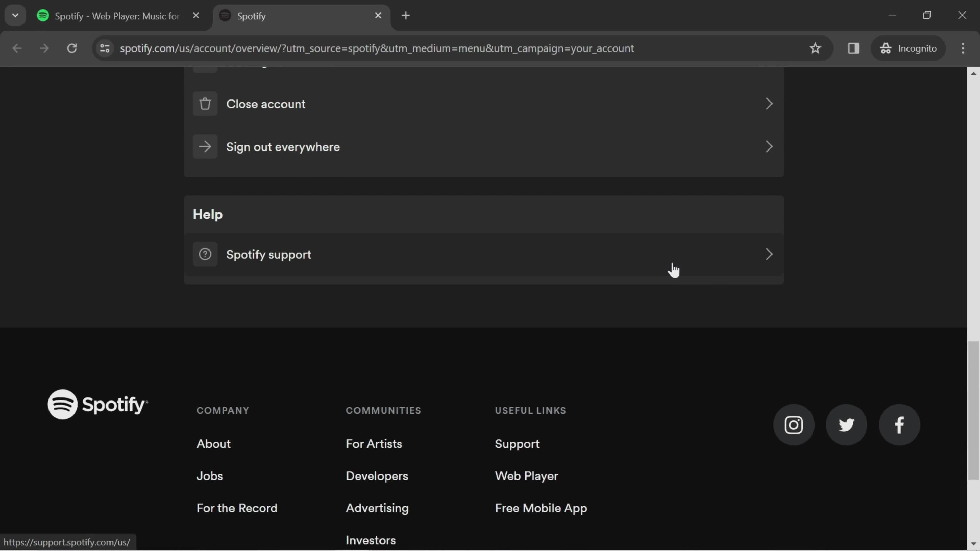
Task: Open Web Player footer link
Action: tap(526, 476)
